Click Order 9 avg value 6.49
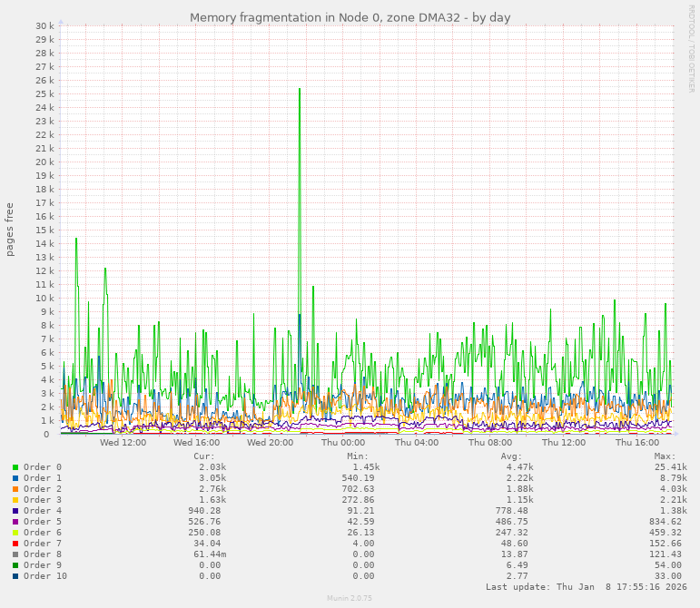The width and height of the screenshot is (700, 608). click(x=517, y=565)
